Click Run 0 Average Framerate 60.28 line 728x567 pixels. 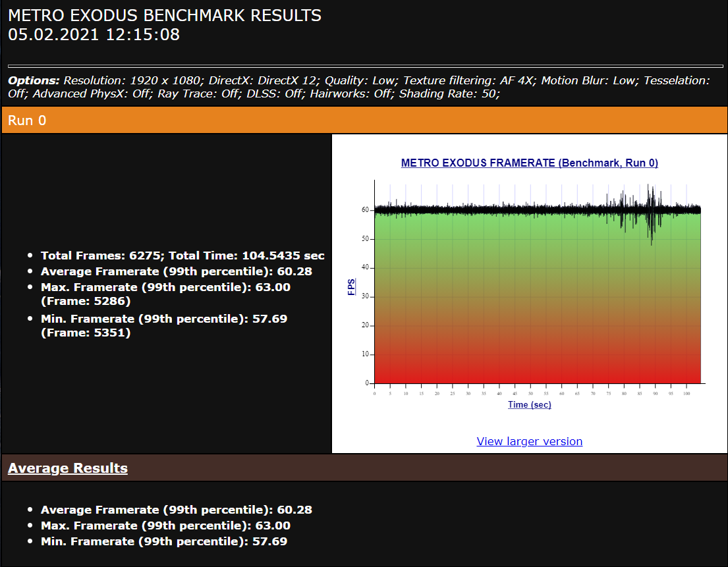(x=177, y=271)
